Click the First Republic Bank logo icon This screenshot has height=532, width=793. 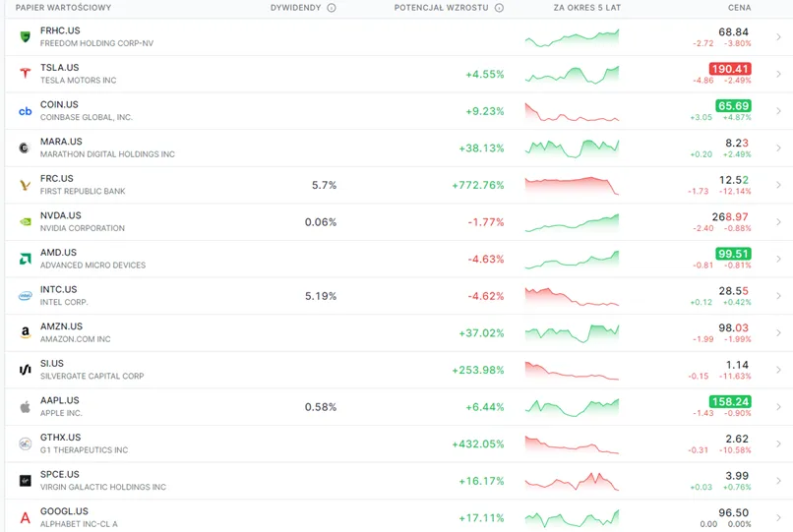click(x=25, y=185)
